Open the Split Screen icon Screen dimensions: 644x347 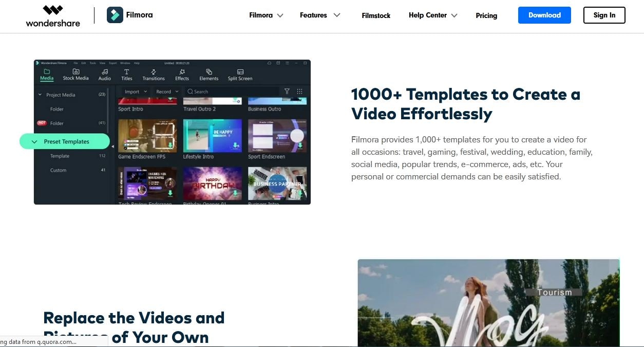pos(240,72)
